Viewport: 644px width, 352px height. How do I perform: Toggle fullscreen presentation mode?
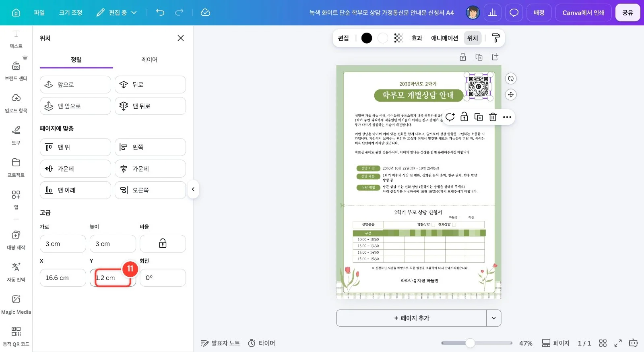coord(618,343)
